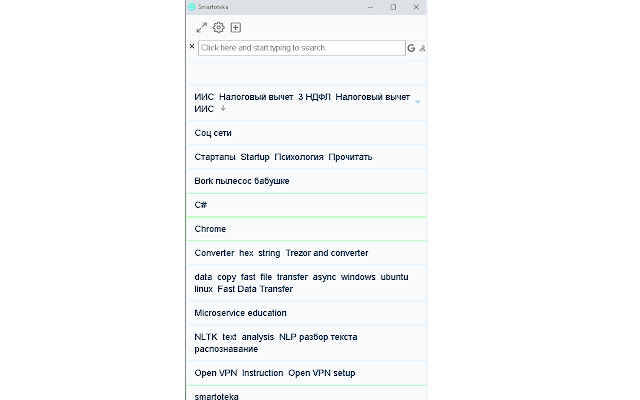
Task: Close the Smartoteka window
Action: point(416,7)
